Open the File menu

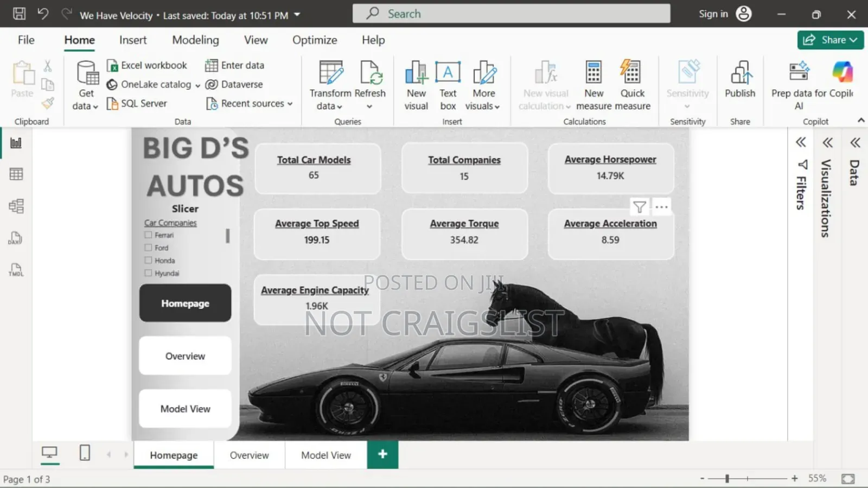(x=26, y=40)
